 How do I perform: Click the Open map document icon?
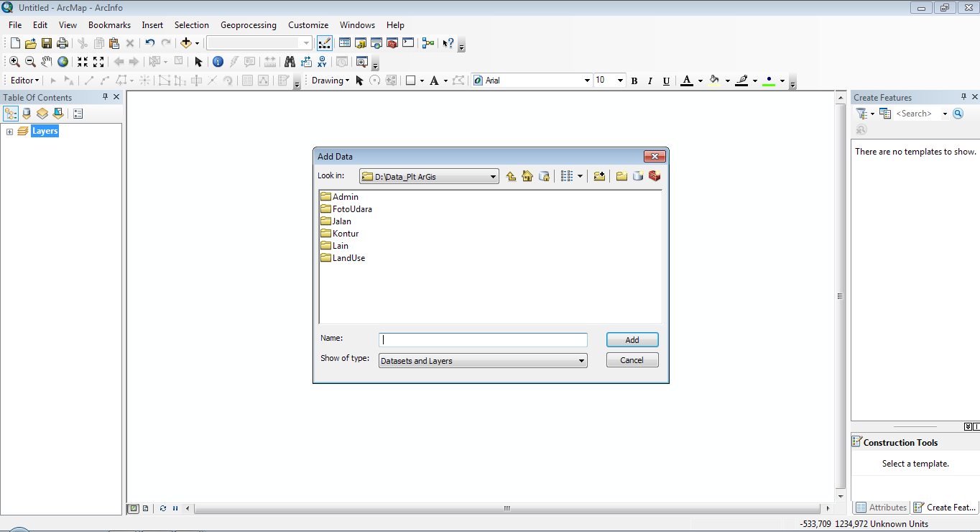tap(31, 43)
